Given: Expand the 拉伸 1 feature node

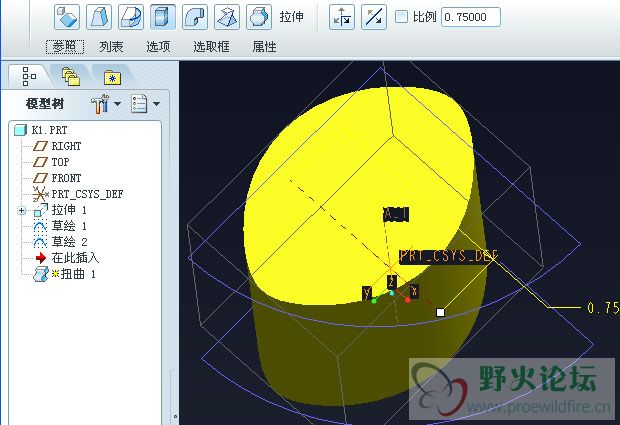Looking at the screenshot, I should [22, 211].
